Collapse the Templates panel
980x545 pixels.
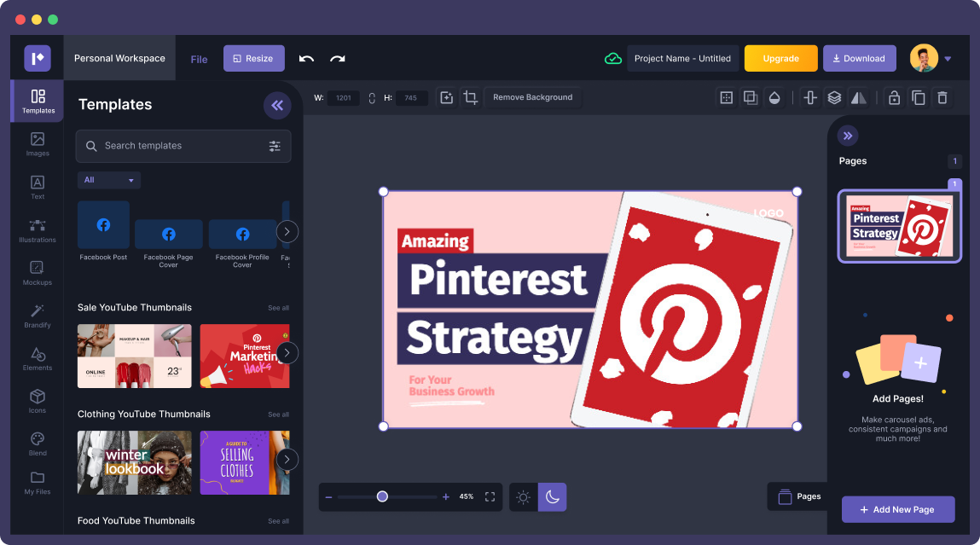[277, 105]
